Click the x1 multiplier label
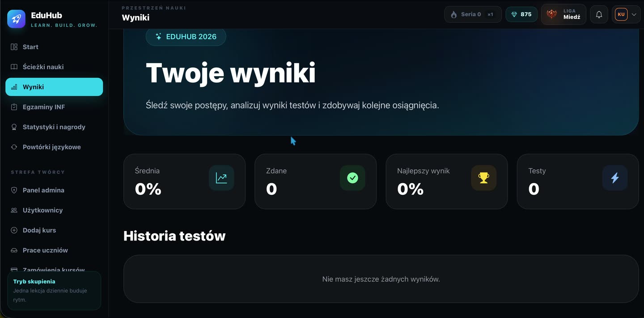 pos(490,14)
